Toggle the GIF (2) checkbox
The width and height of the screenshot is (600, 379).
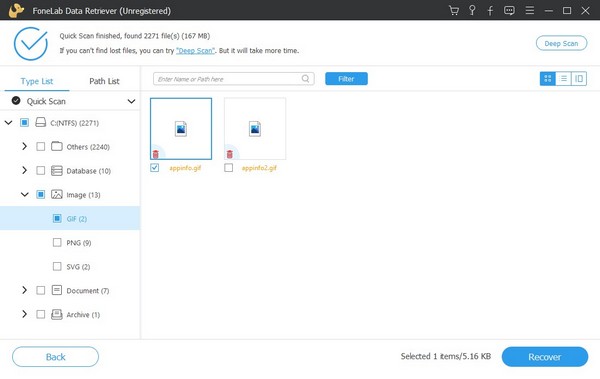click(x=57, y=219)
